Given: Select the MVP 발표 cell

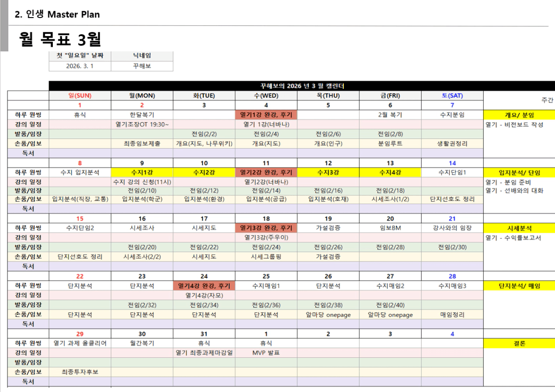Looking at the screenshot, I should 266,353.
